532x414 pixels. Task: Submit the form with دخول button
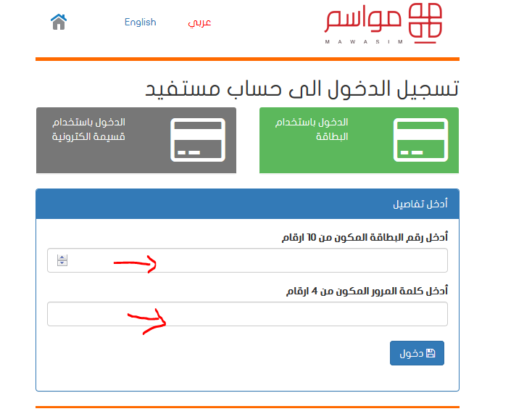pos(417,353)
